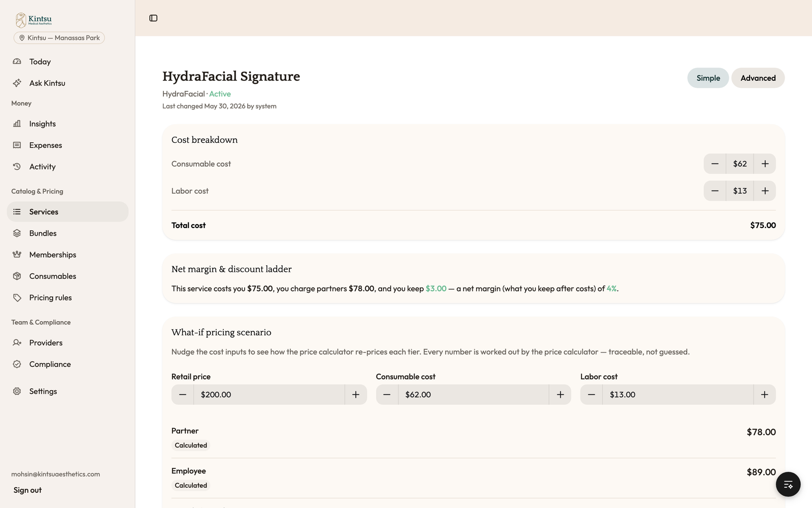Click the Partner price $78.00
812x508 pixels.
click(x=761, y=432)
